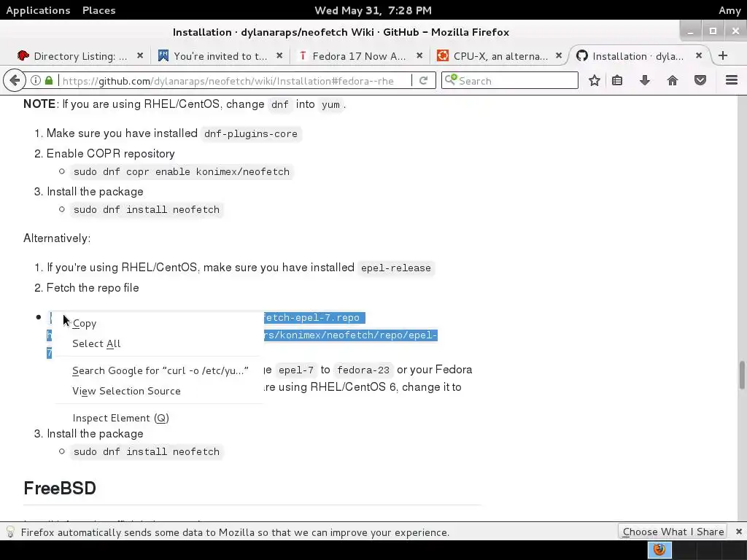Close the Installation GitHub tab
747x560 pixels.
(x=698, y=55)
